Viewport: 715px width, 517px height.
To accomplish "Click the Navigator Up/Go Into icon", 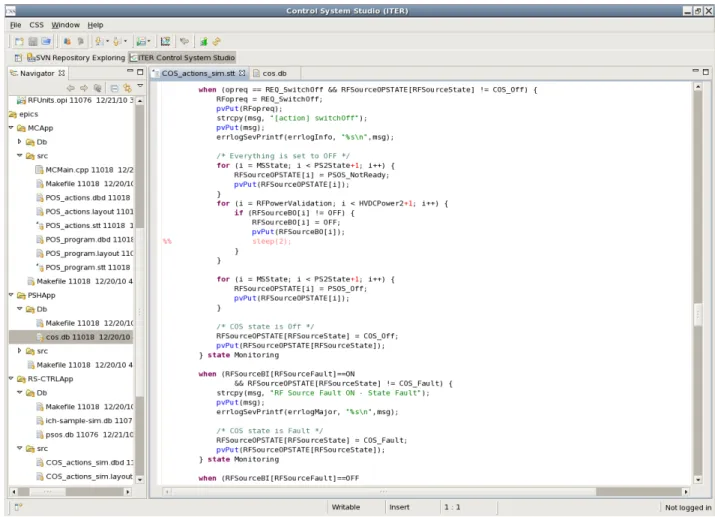I will point(97,88).
